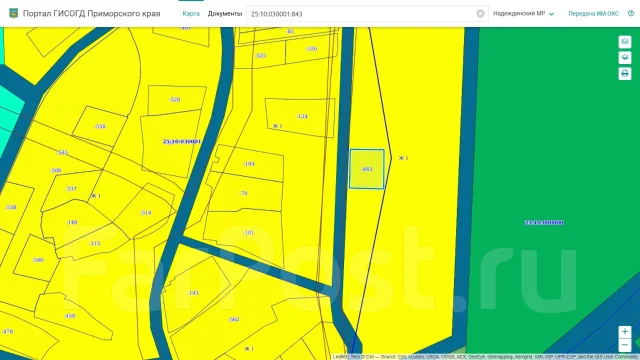Viewport: 640px width, 360px height.
Task: Click parcel label :526
Action: click(311, 49)
